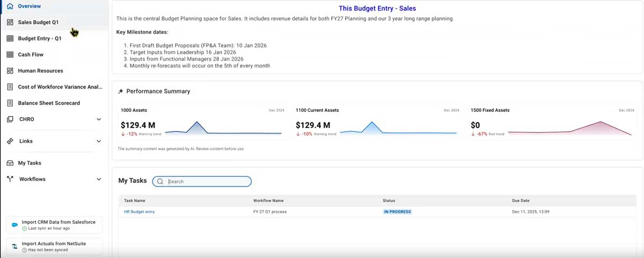Open the HR Budget entry task link
Screen dimensions: 644x258
tap(139, 212)
